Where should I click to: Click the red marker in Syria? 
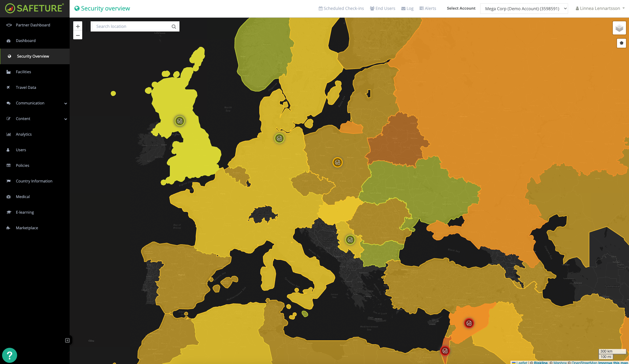pos(469,323)
